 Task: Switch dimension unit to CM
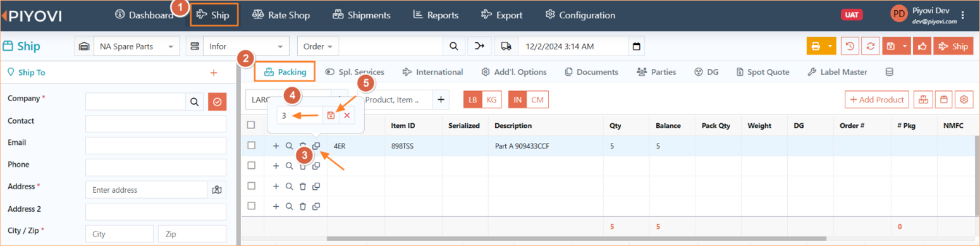click(x=537, y=99)
